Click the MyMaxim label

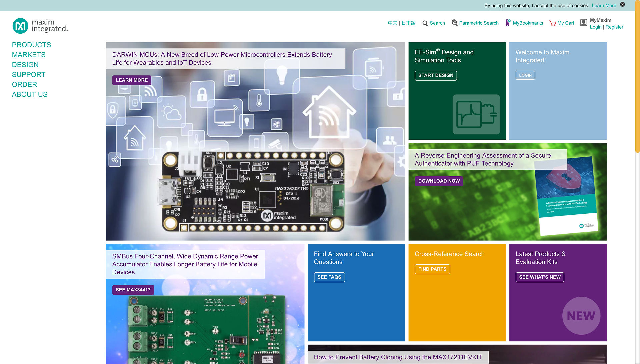(601, 20)
